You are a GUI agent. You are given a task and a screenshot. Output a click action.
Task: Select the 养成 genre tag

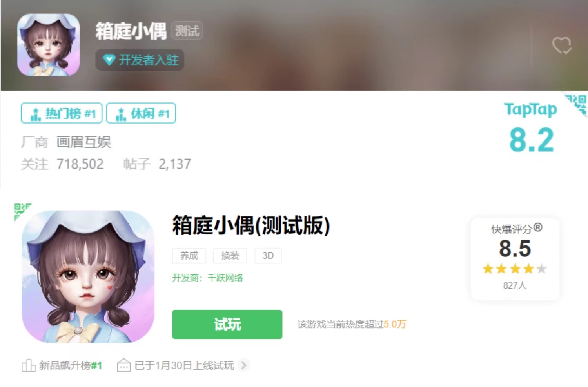[189, 256]
